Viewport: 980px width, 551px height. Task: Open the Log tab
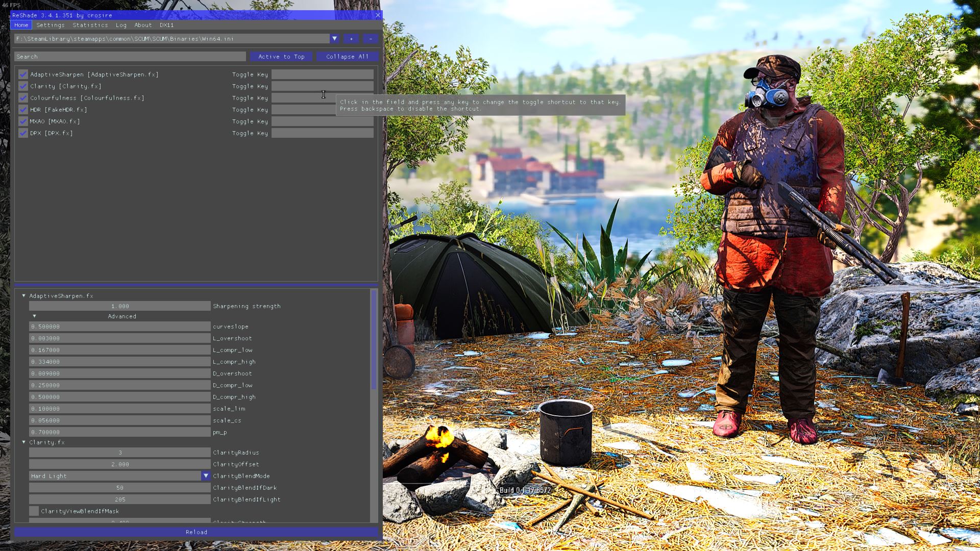pyautogui.click(x=121, y=25)
